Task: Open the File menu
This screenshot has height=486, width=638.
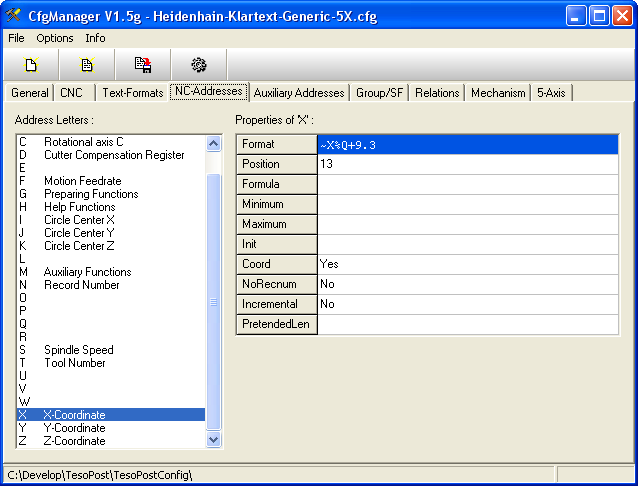Action: click(16, 38)
